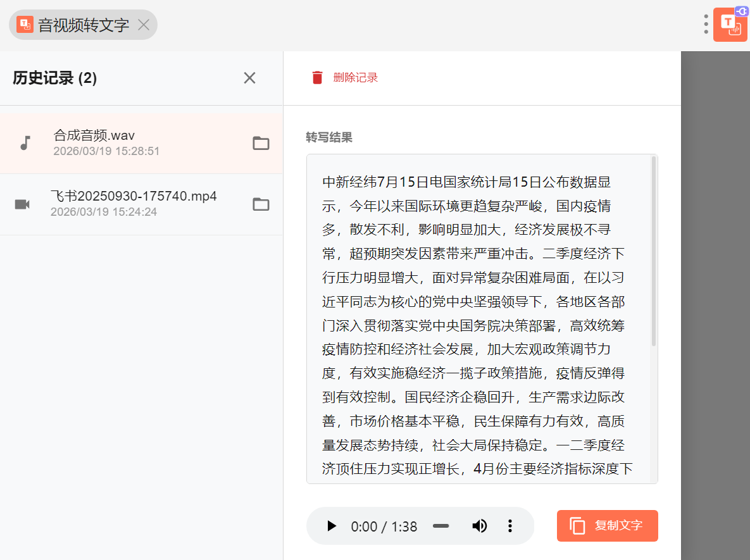750x560 pixels.
Task: Click the orange transcription extension icon
Action: click(730, 25)
